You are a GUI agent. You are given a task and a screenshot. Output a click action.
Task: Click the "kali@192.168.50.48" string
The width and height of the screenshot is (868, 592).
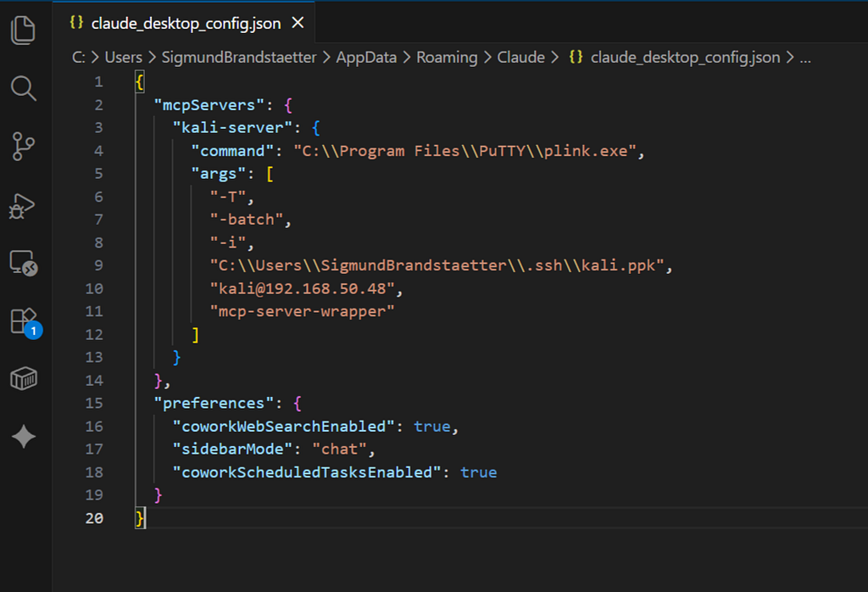(302, 289)
